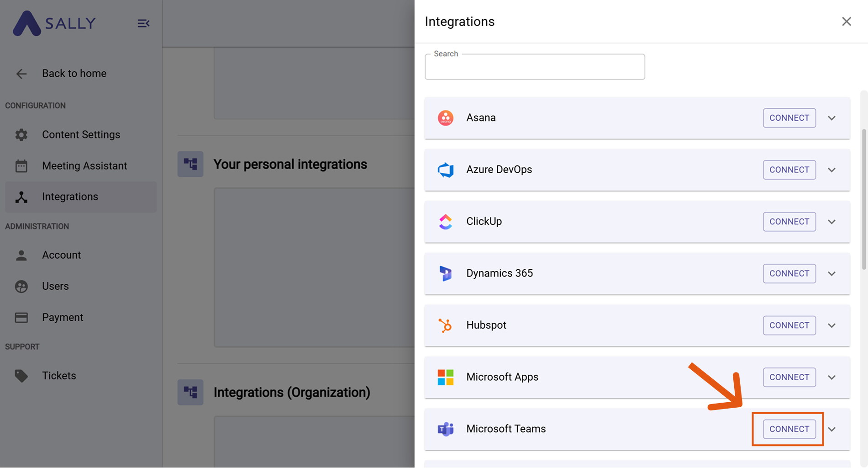Click the Azure DevOps logo icon
Image resolution: width=868 pixels, height=468 pixels.
(446, 170)
